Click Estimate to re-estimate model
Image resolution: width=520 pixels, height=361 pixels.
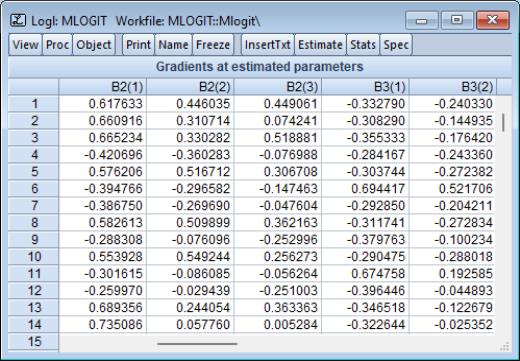[x=320, y=44]
